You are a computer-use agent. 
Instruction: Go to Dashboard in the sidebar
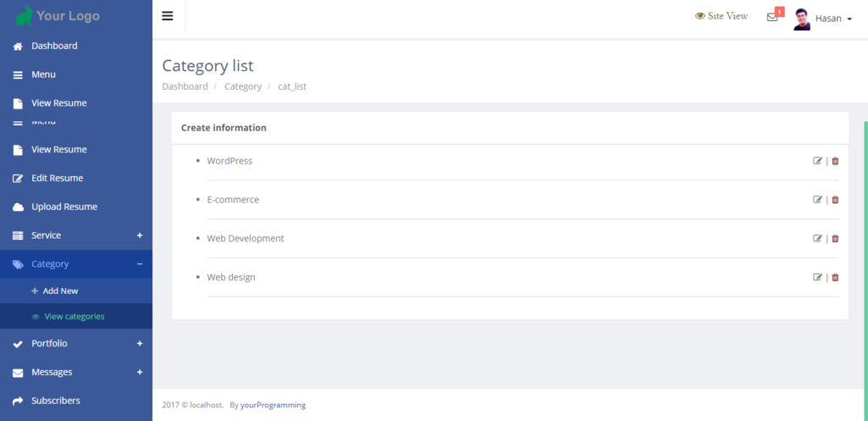(x=54, y=46)
